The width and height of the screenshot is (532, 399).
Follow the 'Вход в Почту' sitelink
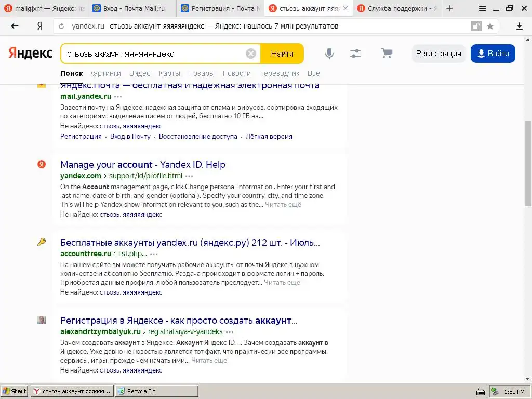[x=130, y=137]
